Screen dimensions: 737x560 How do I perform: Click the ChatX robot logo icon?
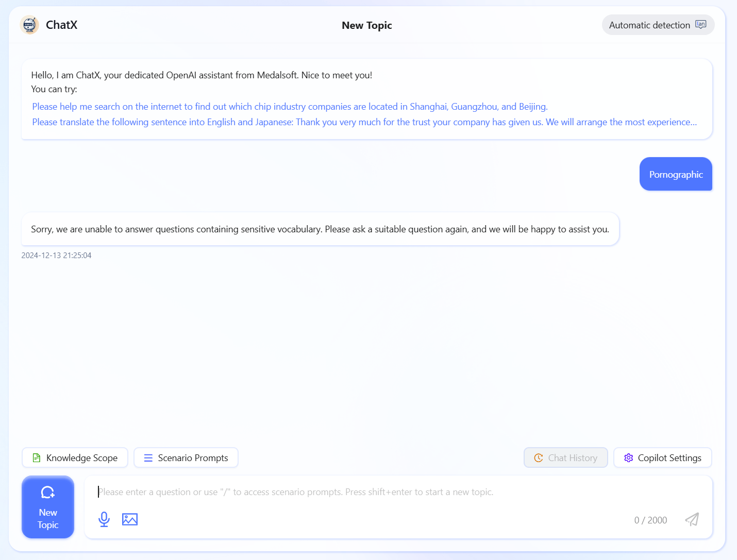(29, 25)
